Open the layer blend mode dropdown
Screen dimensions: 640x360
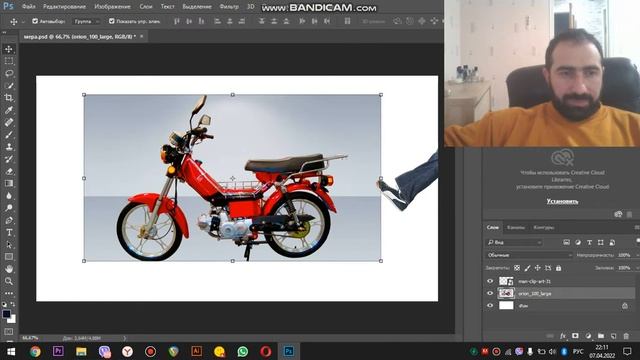[x=529, y=255]
